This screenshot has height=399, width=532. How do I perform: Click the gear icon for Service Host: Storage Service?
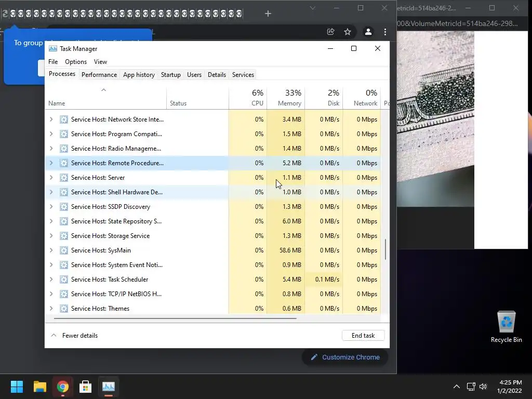(64, 236)
